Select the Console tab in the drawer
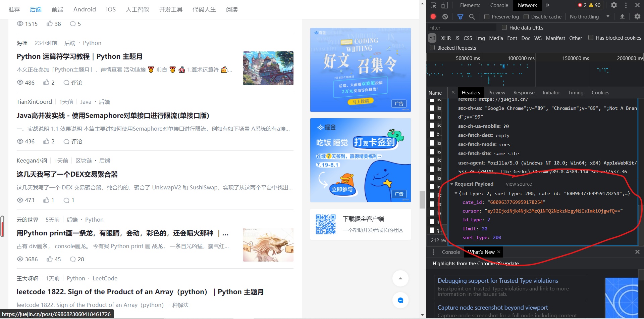Viewport: 644px width, 319px height. coord(451,252)
